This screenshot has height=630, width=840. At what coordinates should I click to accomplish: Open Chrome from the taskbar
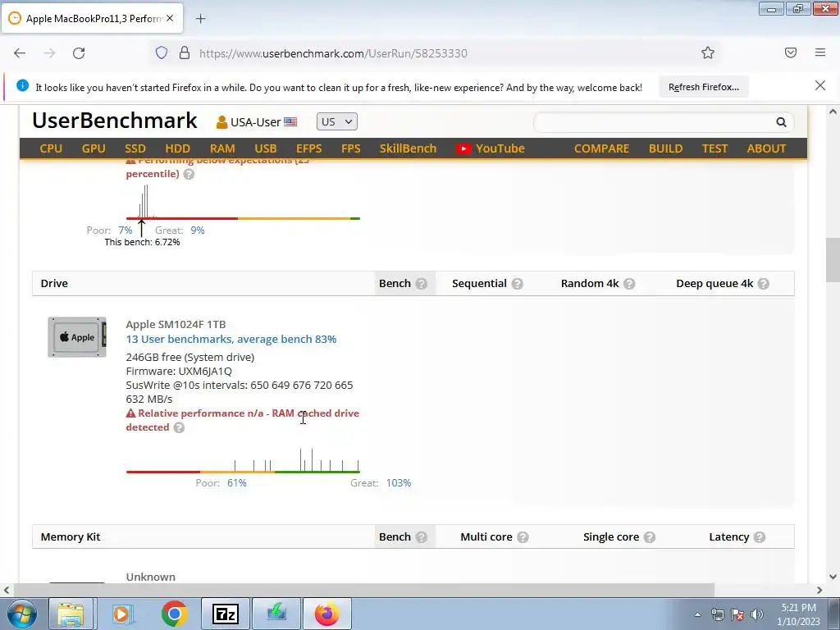pos(174,614)
